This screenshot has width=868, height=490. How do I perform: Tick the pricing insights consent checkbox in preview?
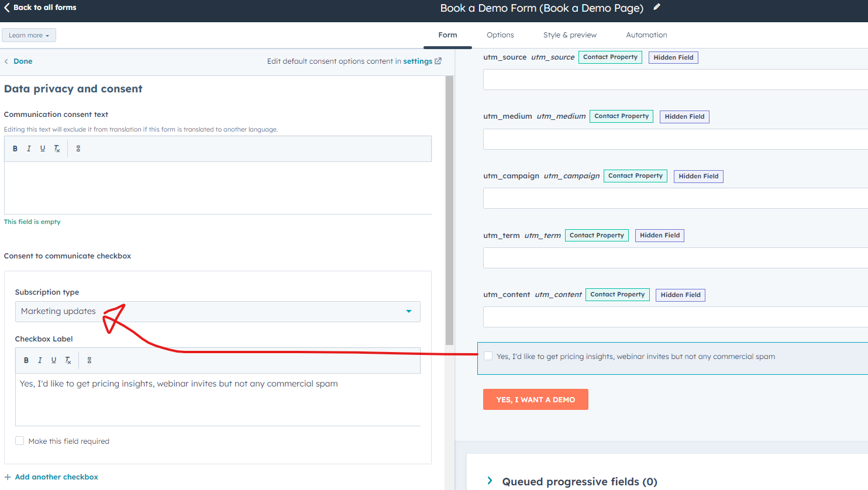(x=488, y=356)
